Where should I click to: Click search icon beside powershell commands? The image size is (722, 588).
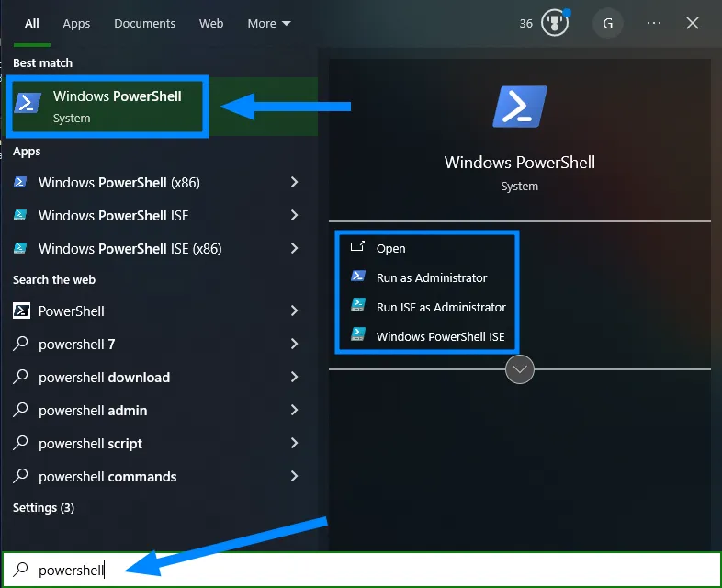point(20,476)
